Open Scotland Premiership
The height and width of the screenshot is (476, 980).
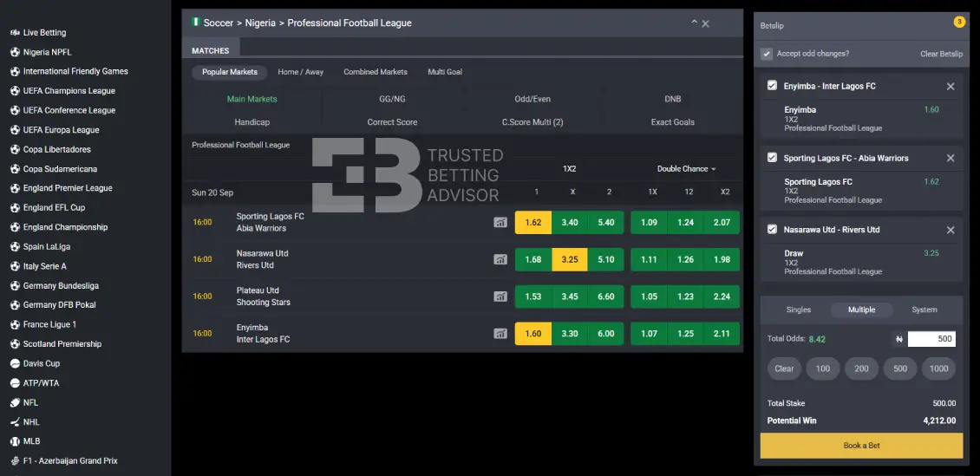pyautogui.click(x=56, y=343)
